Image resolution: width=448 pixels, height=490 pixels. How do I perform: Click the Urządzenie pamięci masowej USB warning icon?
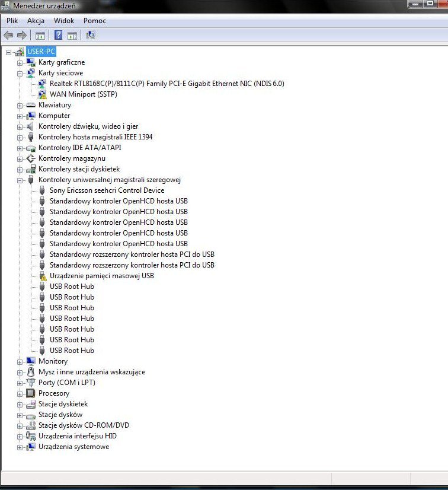pos(43,276)
